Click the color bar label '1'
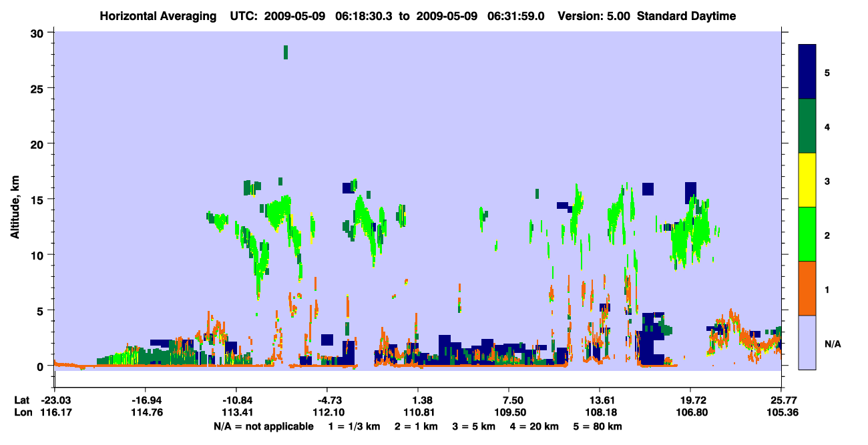 click(827, 290)
